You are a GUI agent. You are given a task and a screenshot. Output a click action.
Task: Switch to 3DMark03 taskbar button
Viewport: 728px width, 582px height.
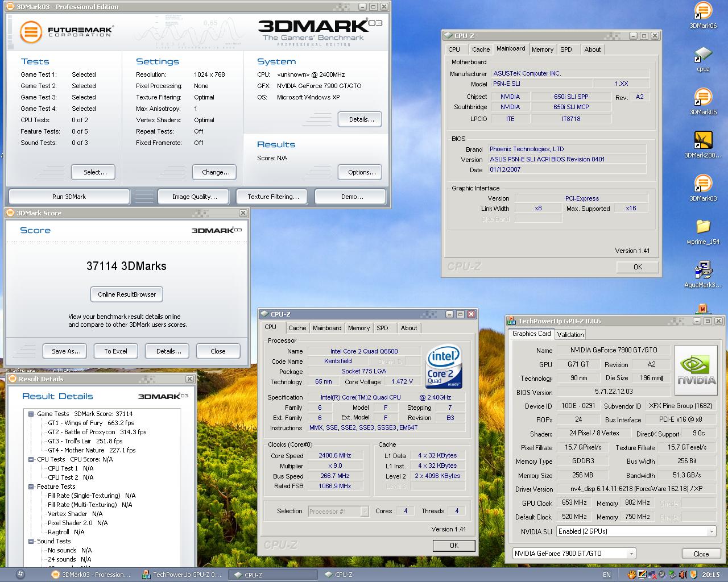(91, 575)
